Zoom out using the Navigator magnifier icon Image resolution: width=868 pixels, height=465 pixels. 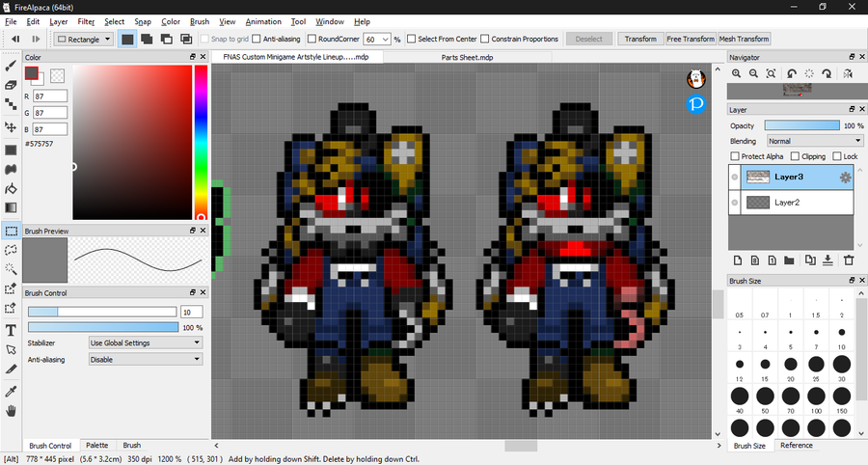pyautogui.click(x=753, y=73)
